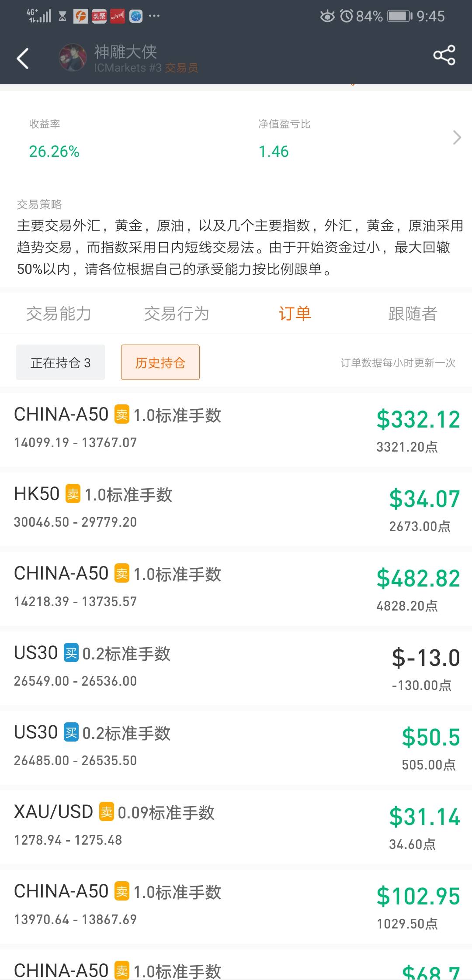
Task: Tap the share icon in header
Action: point(444,55)
